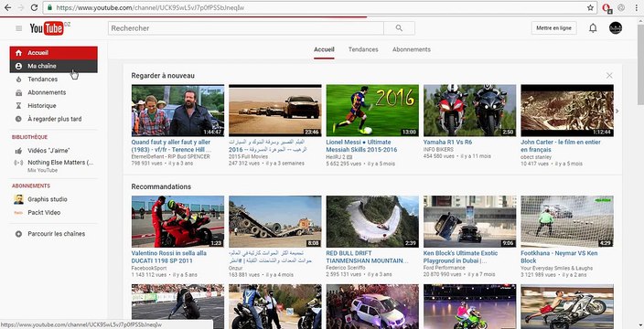Play the Quand faut y aller thumbnail

pos(177,111)
